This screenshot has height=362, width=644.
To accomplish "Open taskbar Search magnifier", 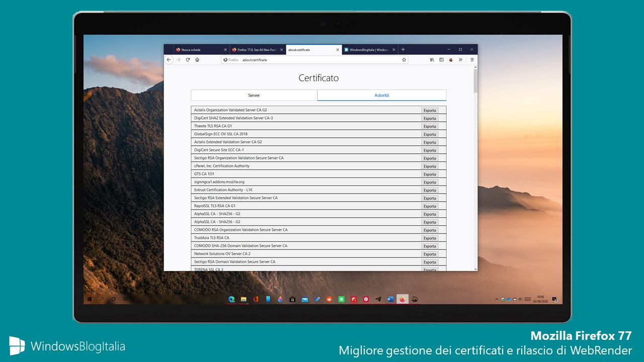I will tap(102, 299).
